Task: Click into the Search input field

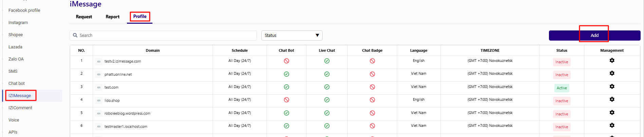Action: point(163,36)
